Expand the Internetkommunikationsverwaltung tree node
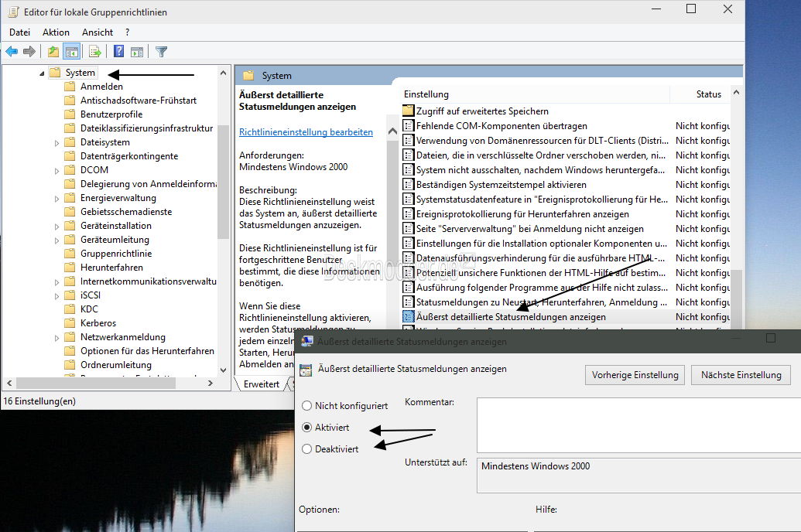801x532 pixels. (x=56, y=281)
